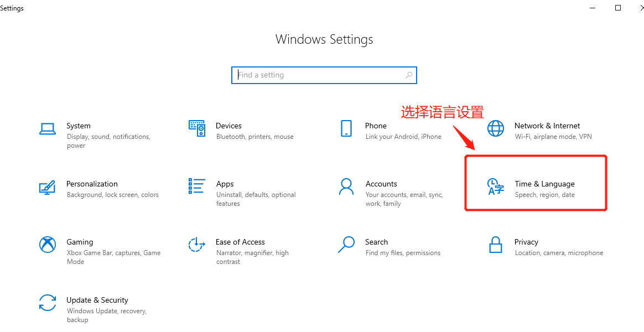
Task: Click the Ease of Access icon
Action: coord(197,245)
